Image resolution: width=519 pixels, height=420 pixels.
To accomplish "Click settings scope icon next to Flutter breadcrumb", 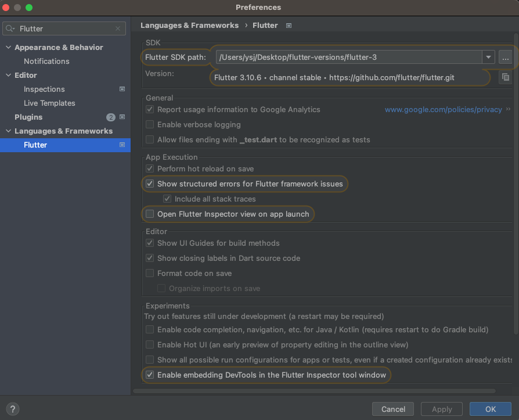I will (289, 26).
